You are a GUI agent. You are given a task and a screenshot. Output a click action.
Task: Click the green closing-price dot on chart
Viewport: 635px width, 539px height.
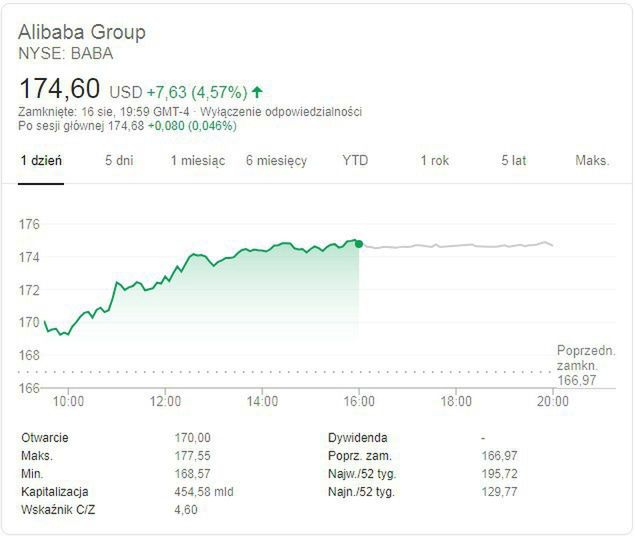tap(359, 243)
